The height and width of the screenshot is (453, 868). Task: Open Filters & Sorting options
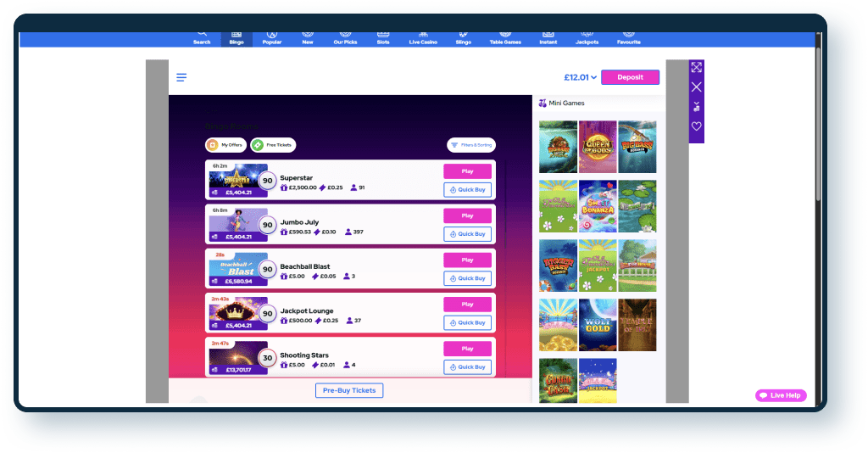pos(471,145)
